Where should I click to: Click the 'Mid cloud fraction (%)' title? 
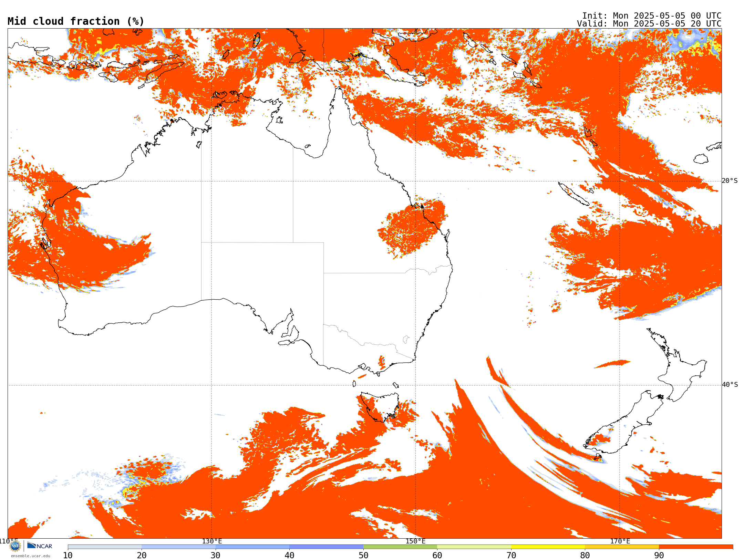pos(76,21)
